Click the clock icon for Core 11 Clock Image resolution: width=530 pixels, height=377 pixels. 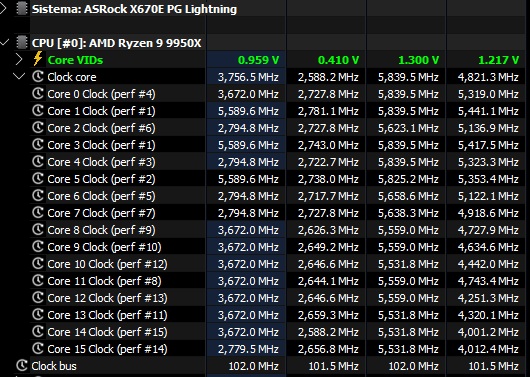(x=38, y=281)
